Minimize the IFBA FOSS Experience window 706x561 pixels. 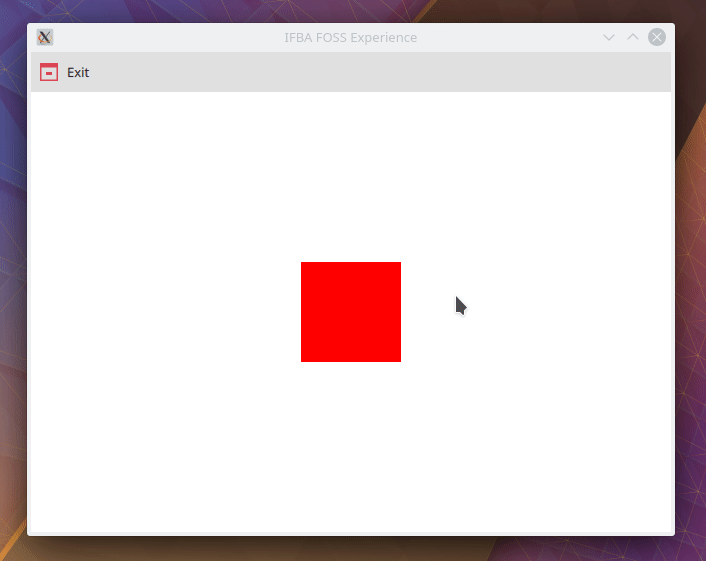608,37
